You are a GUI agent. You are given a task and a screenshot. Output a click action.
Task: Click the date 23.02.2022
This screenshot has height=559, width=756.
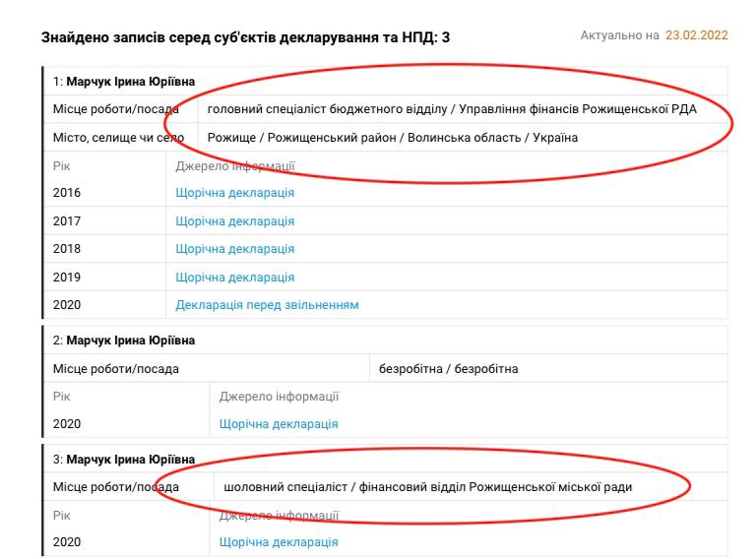pos(696,35)
